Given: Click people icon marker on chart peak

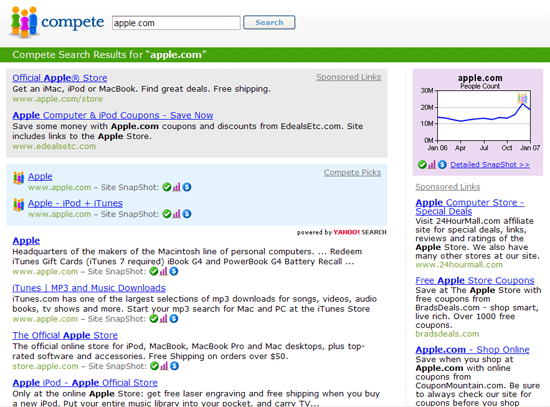Looking at the screenshot, I should [522, 98].
